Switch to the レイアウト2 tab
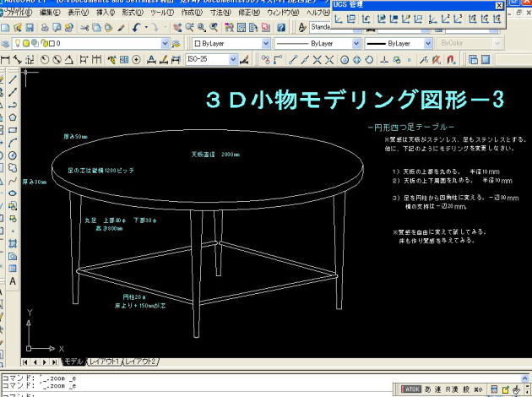 (x=140, y=362)
